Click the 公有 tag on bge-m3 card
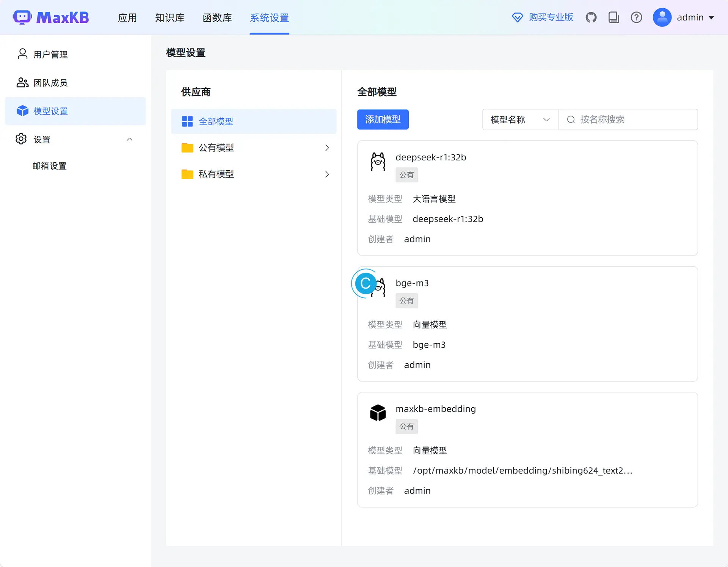The image size is (728, 567). tap(406, 301)
